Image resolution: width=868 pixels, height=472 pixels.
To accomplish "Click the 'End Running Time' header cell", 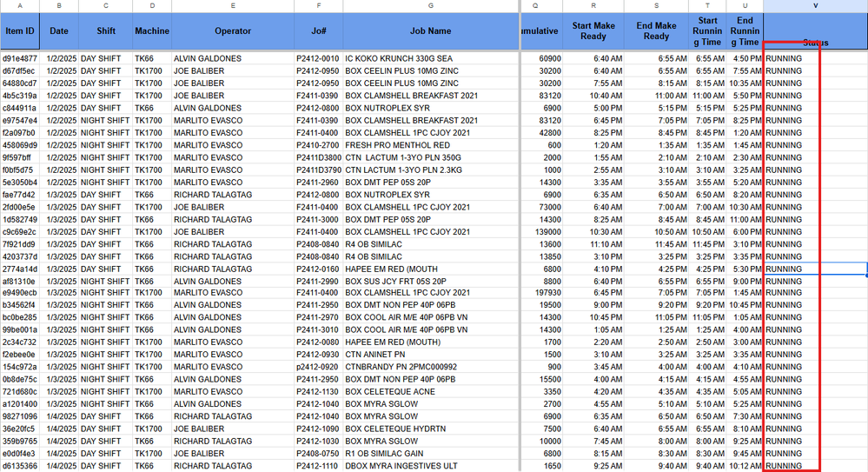I will point(745,31).
